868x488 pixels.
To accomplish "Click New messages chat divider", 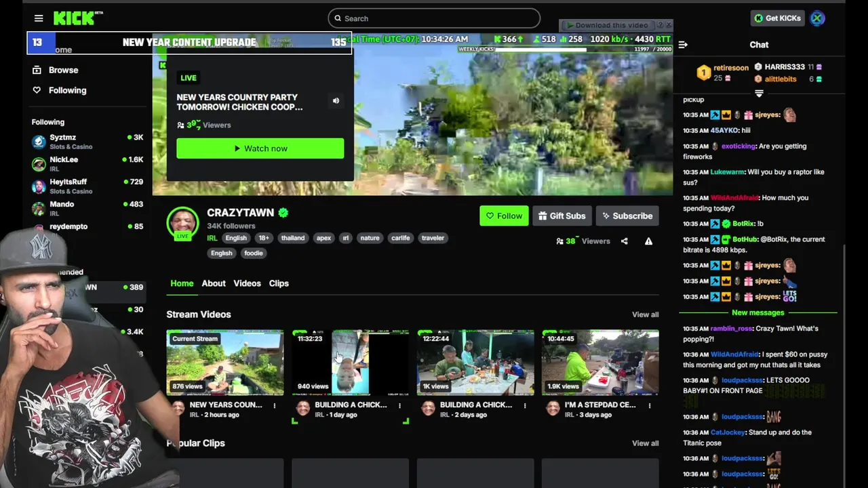I will 758,312.
